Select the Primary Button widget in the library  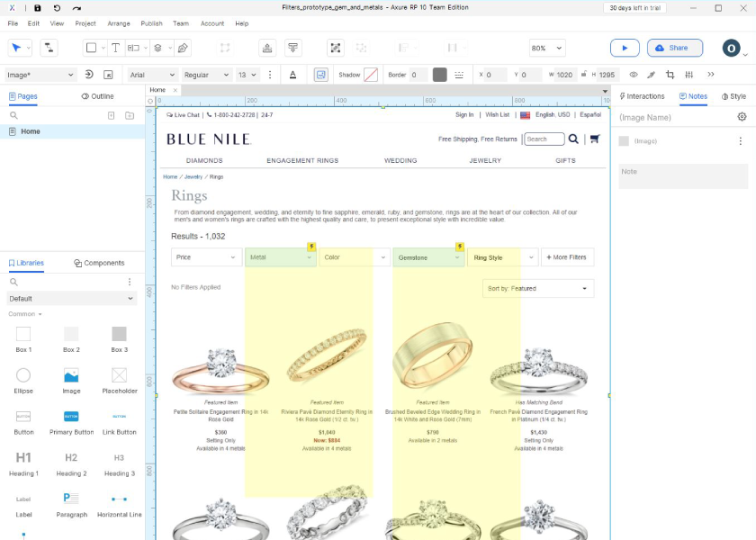pos(71,422)
